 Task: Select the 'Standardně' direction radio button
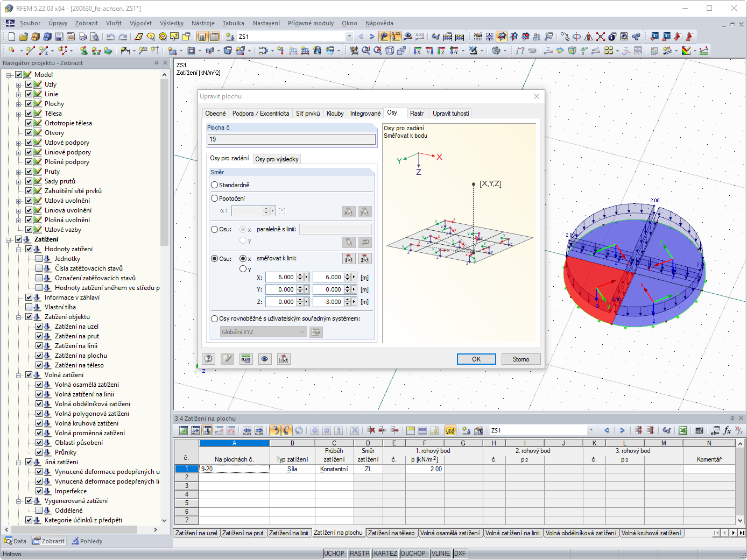click(x=215, y=185)
